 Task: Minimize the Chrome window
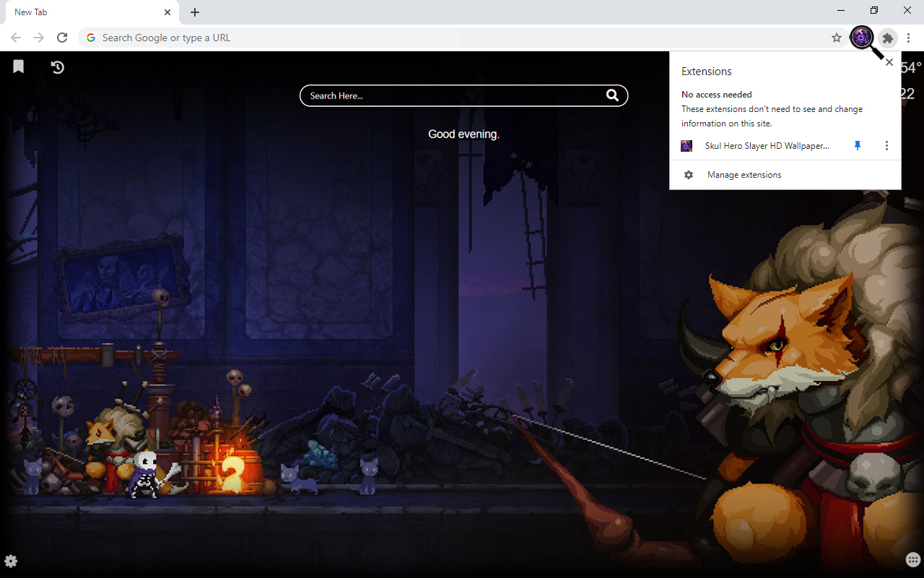coord(842,11)
